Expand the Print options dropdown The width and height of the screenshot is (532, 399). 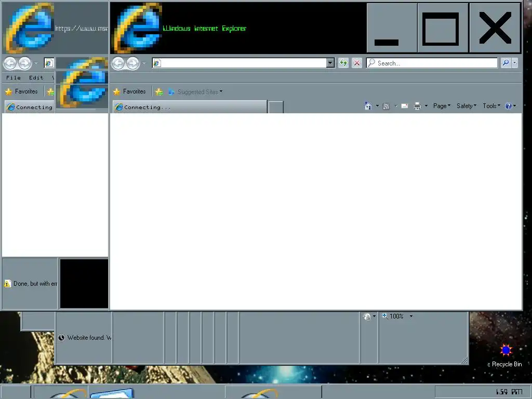[x=426, y=106]
